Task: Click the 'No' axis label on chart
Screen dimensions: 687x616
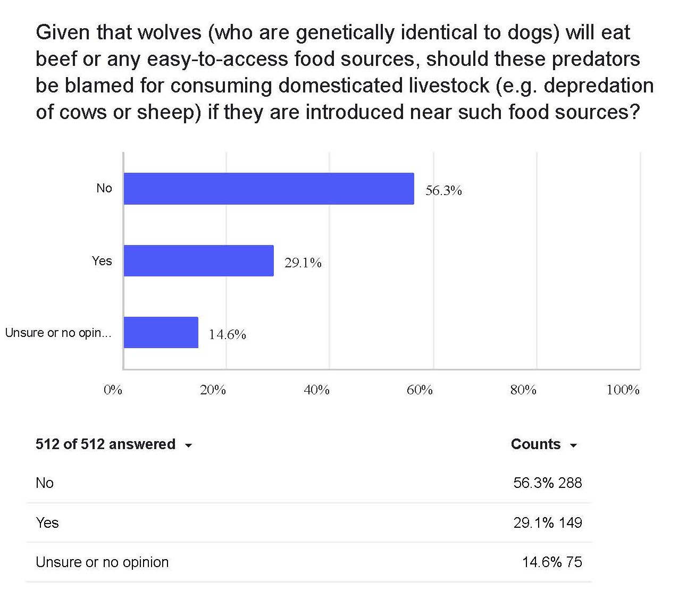Action: [x=104, y=188]
